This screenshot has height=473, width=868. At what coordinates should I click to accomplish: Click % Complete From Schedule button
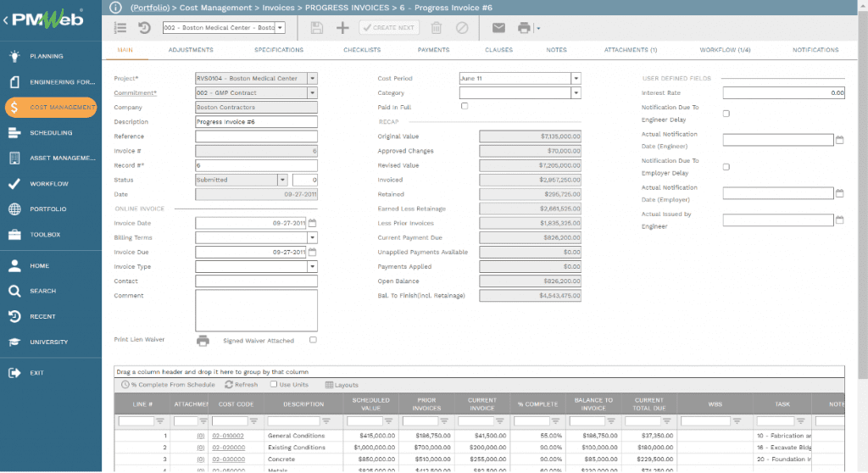(168, 384)
